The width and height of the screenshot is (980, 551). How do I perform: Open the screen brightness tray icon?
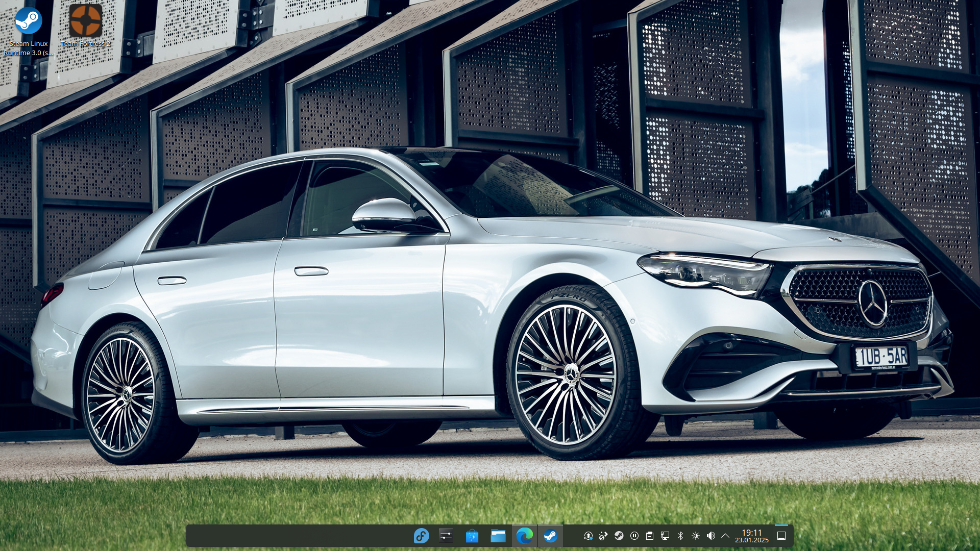[x=696, y=536]
